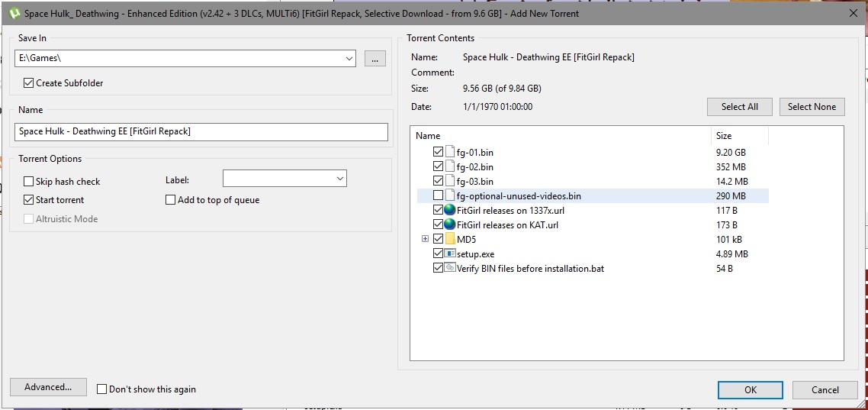Click the globe icon of 1337x.url

pos(450,210)
